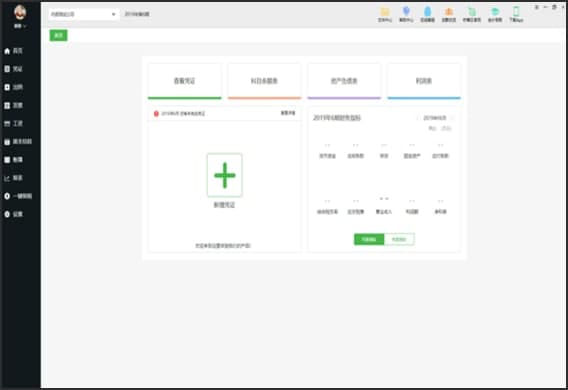Open the 资产负债表 card with purple underline
This screenshot has height=390, width=568.
[x=344, y=81]
